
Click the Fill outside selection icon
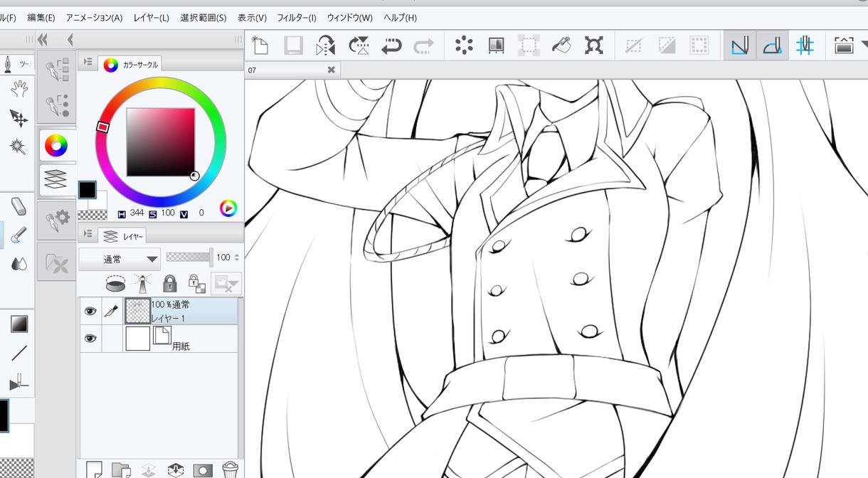pos(496,46)
